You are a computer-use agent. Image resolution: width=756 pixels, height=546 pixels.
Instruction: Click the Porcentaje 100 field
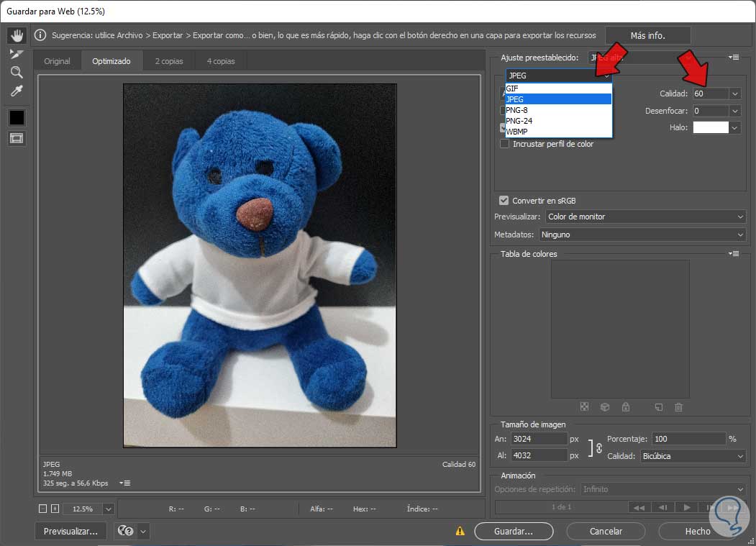pos(688,439)
